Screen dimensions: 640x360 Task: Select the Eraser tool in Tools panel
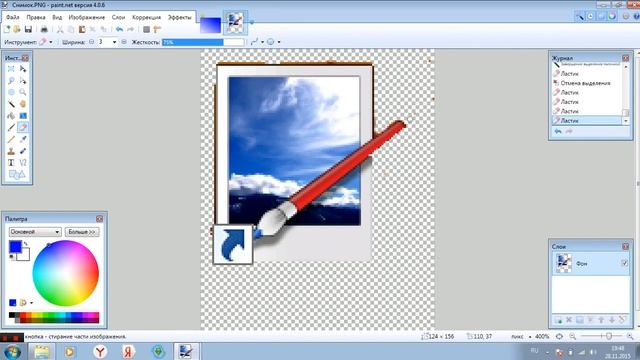[23, 128]
